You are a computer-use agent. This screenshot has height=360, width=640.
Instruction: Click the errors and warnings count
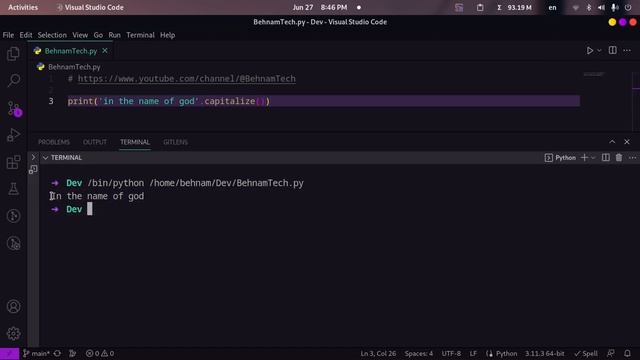(100, 353)
